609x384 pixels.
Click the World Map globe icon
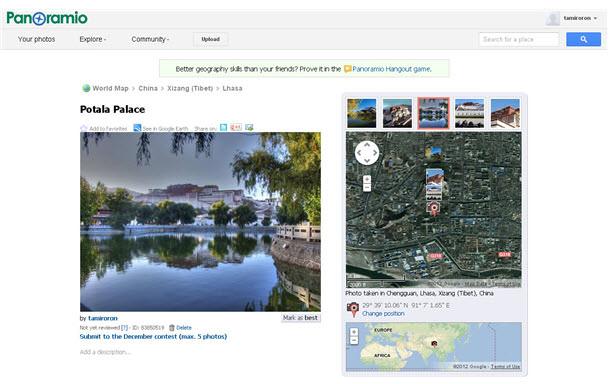[x=86, y=88]
